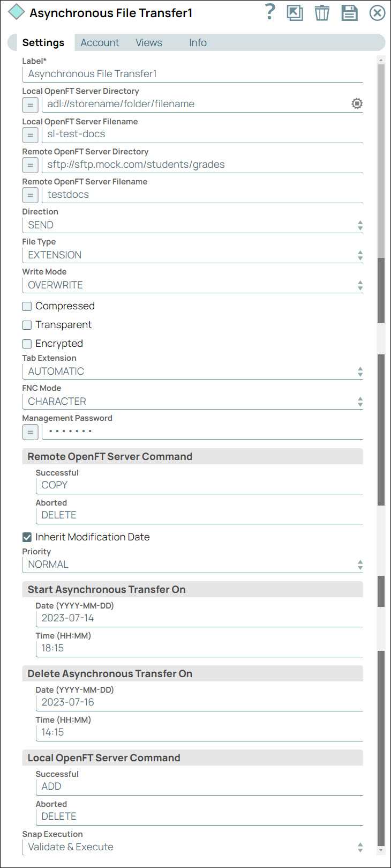The image size is (391, 868).
Task: Toggle expression mode for Remote OpenFT Server Filename
Action: click(x=31, y=195)
